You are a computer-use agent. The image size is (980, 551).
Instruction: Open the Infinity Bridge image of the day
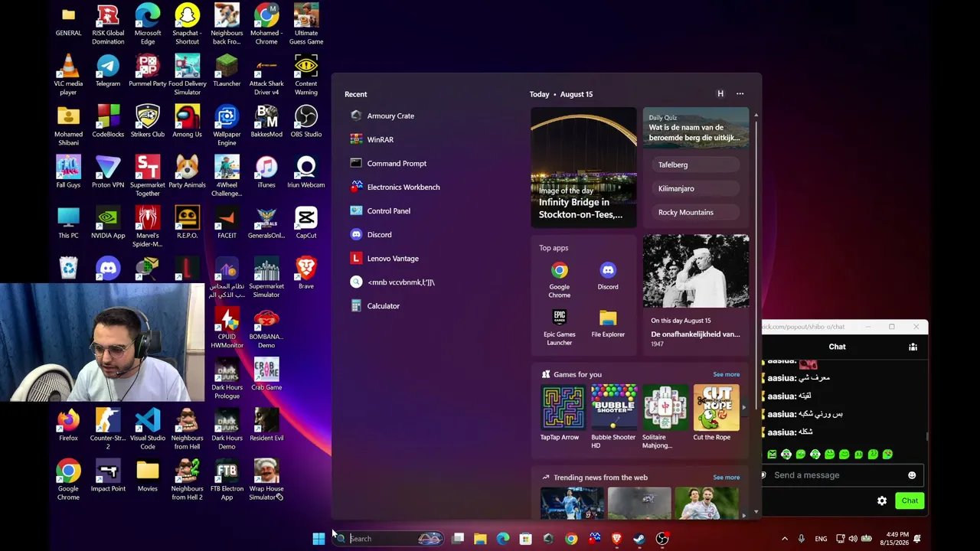tap(583, 167)
